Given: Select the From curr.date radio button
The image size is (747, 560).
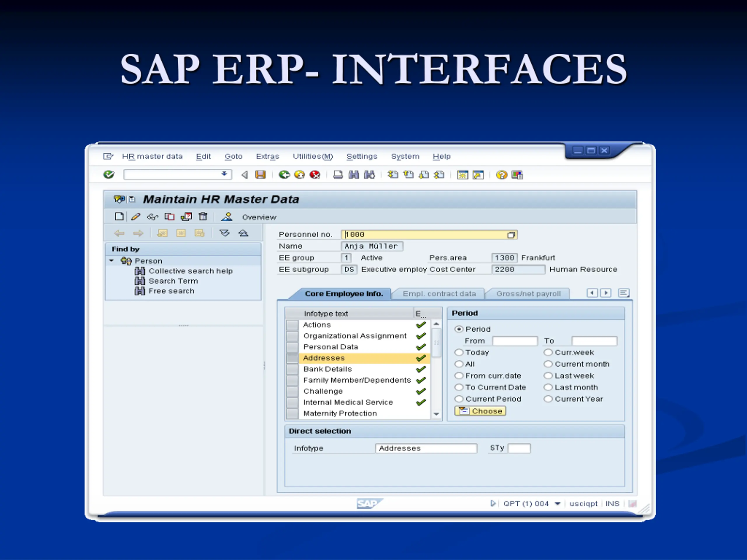Looking at the screenshot, I should pyautogui.click(x=459, y=376).
